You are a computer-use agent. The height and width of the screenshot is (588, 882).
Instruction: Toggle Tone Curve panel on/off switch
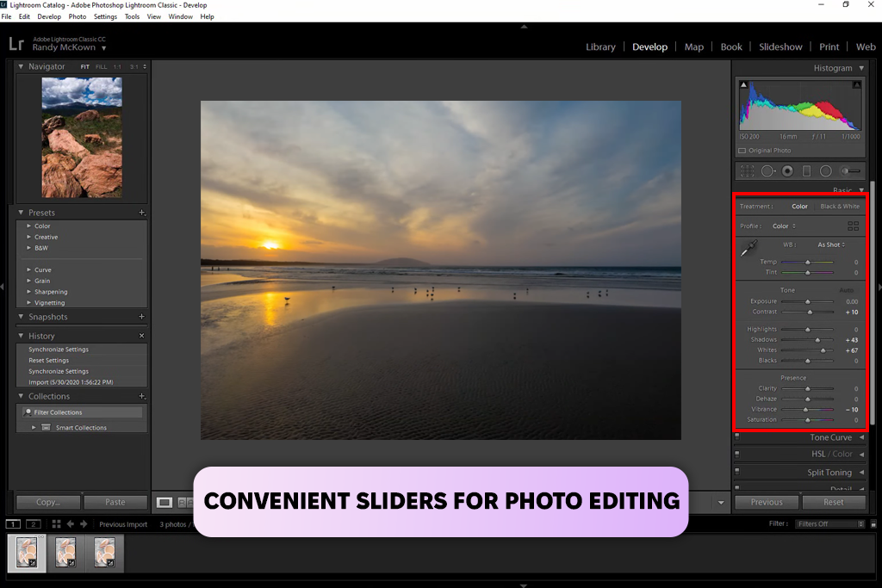pyautogui.click(x=737, y=436)
